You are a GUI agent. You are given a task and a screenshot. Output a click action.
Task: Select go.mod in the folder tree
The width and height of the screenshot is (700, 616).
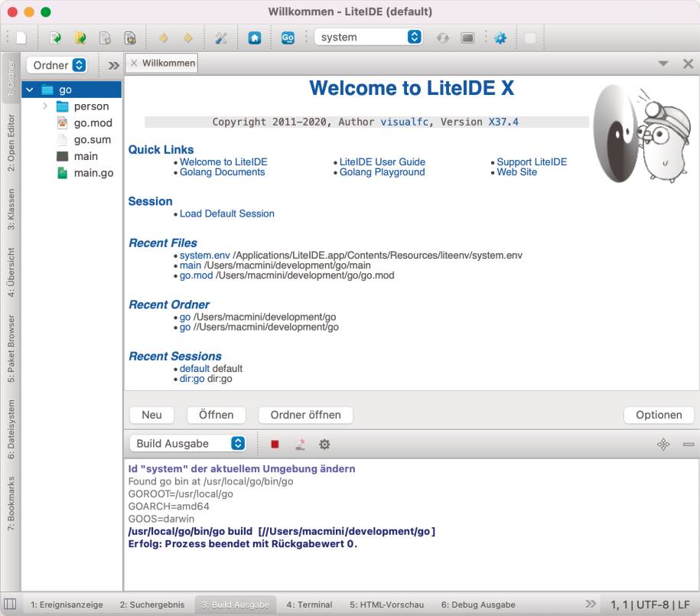(93, 123)
